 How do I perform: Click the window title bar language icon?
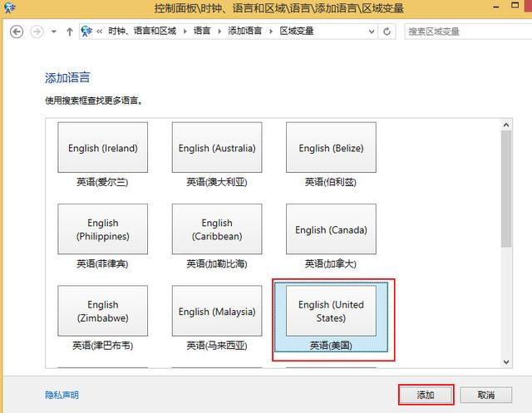(9, 7)
